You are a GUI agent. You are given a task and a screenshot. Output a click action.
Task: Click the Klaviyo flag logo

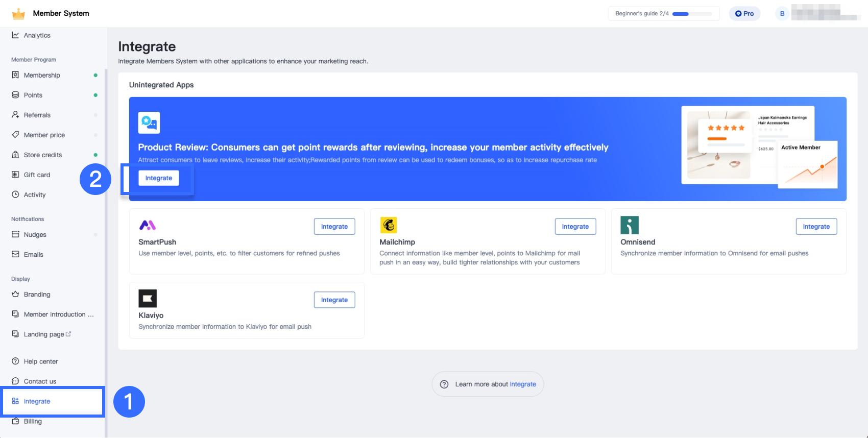point(148,299)
